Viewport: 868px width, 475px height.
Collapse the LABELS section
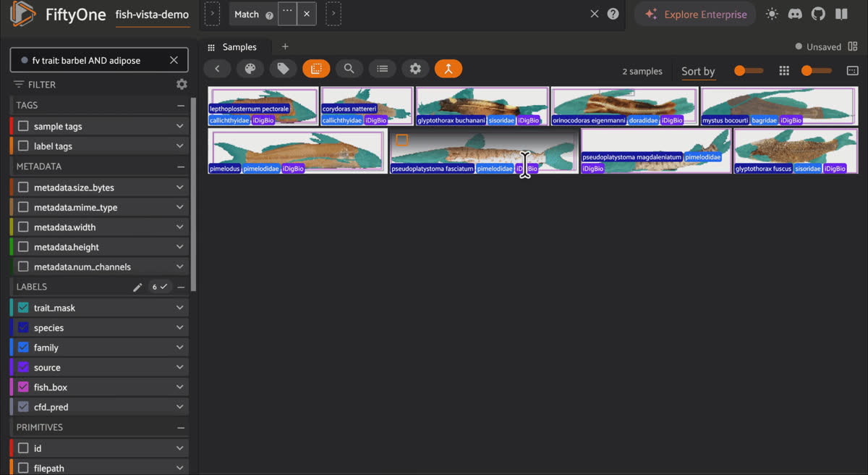click(x=181, y=287)
